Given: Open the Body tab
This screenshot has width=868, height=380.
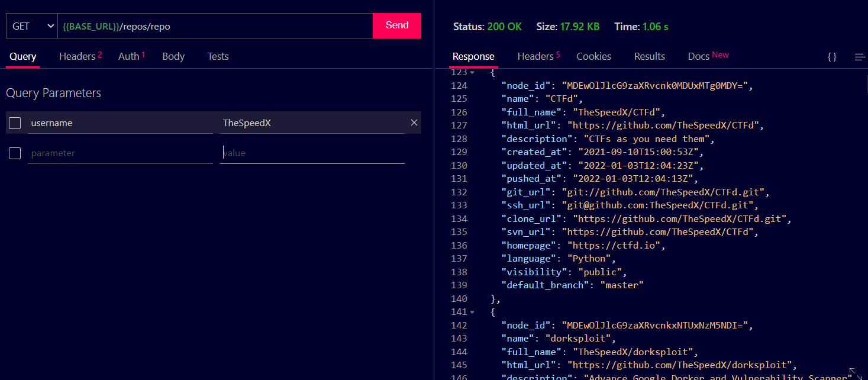Looking at the screenshot, I should point(173,56).
